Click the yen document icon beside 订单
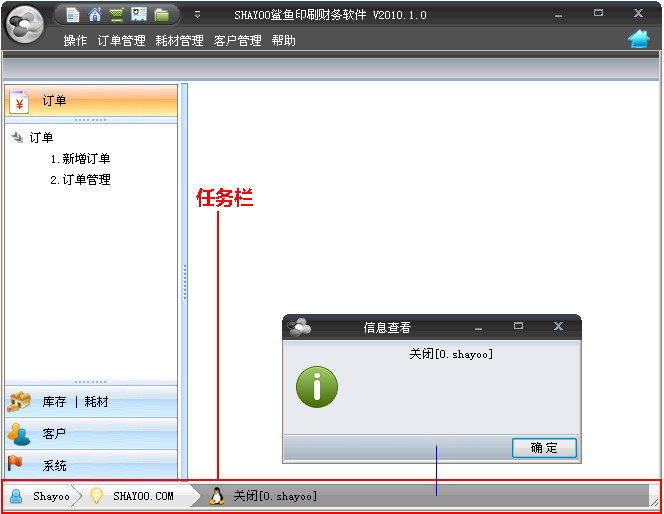 point(19,102)
